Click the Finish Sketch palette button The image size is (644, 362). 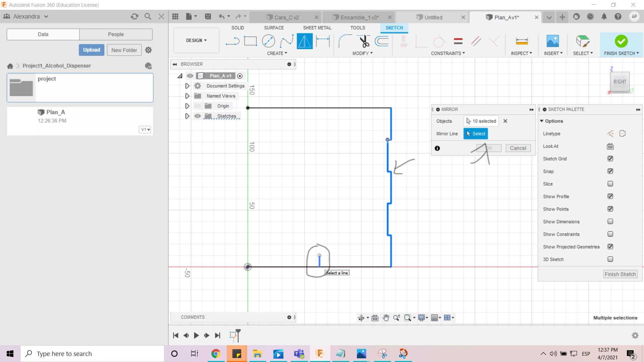click(620, 274)
